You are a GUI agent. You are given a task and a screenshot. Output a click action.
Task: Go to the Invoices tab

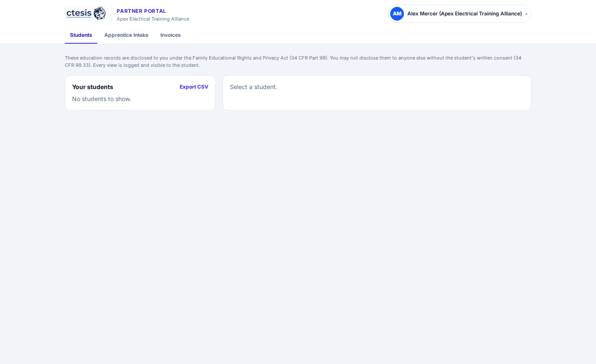[171, 35]
